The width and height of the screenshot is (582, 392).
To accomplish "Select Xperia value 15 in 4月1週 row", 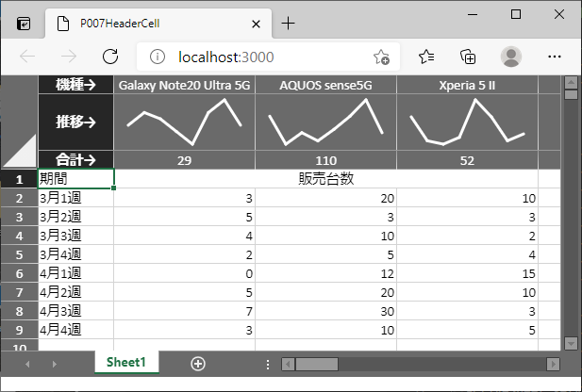I will tap(467, 273).
